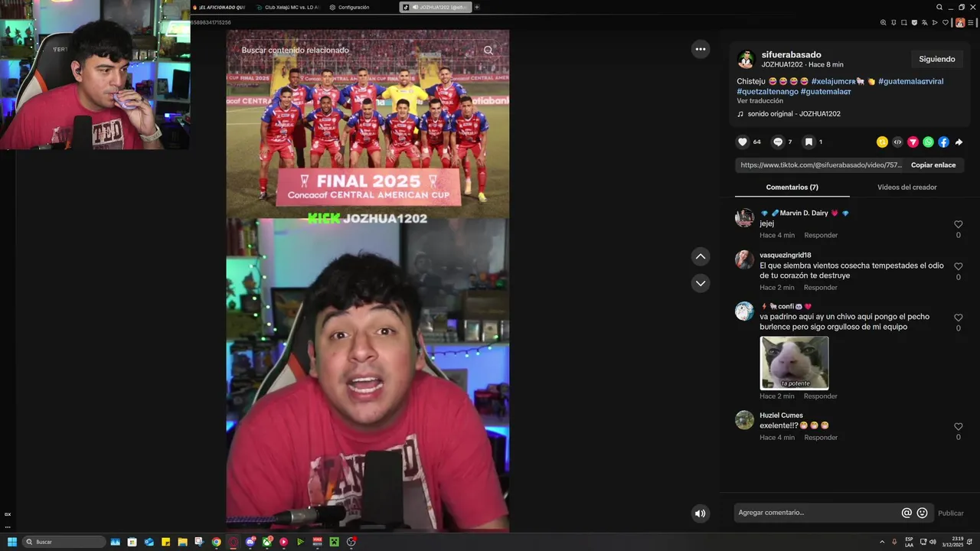Click the Siguiendo button
The image size is (980, 551).
click(937, 59)
